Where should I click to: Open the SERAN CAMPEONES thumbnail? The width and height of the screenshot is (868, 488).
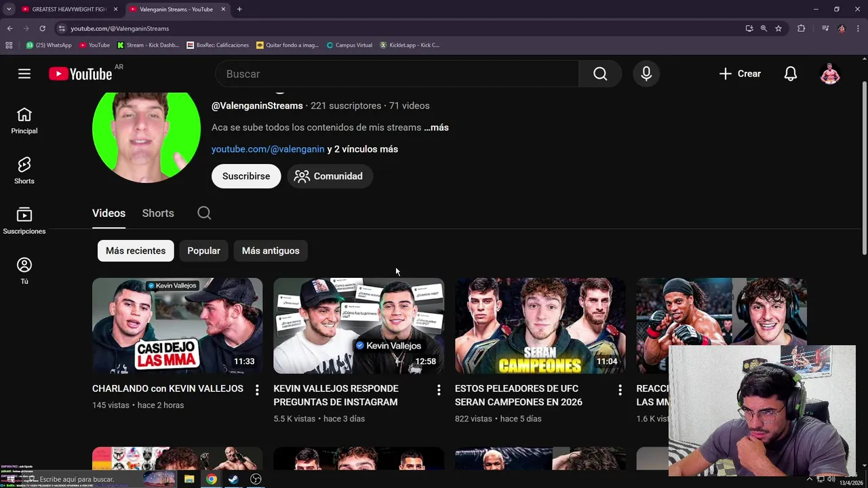coord(540,325)
